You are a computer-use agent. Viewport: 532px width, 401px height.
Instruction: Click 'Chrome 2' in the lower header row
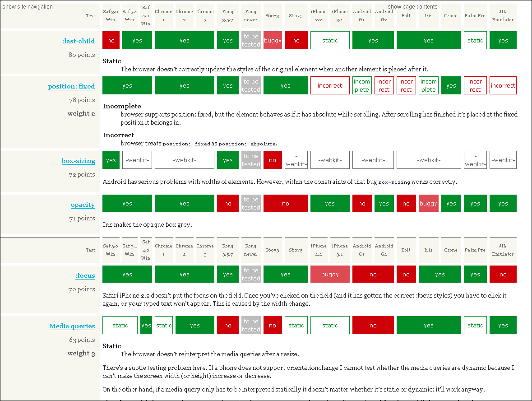pyautogui.click(x=184, y=250)
